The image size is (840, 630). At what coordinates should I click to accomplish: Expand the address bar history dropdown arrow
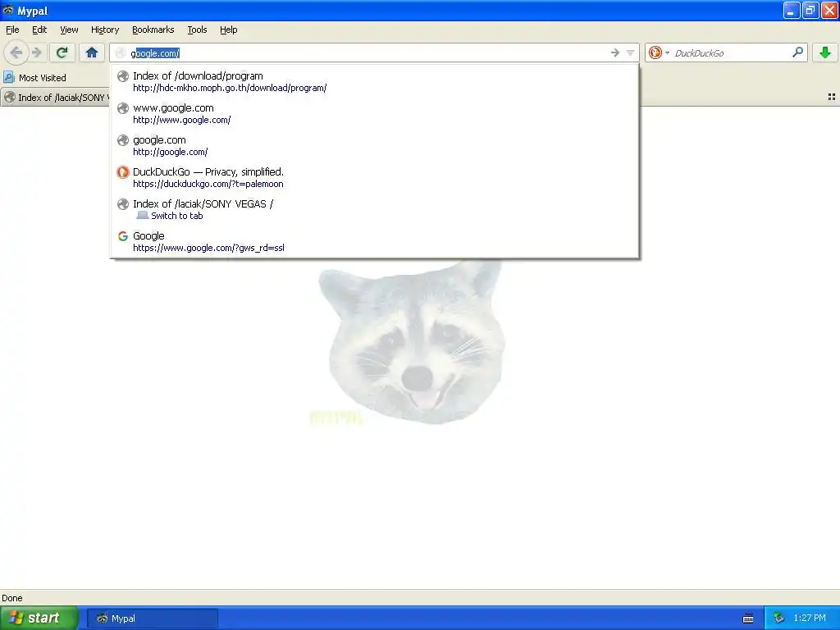(x=631, y=52)
